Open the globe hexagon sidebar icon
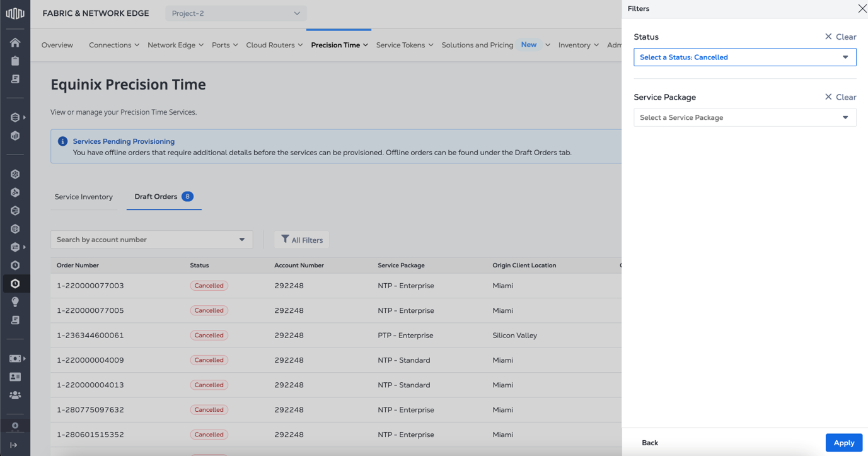 [15, 229]
